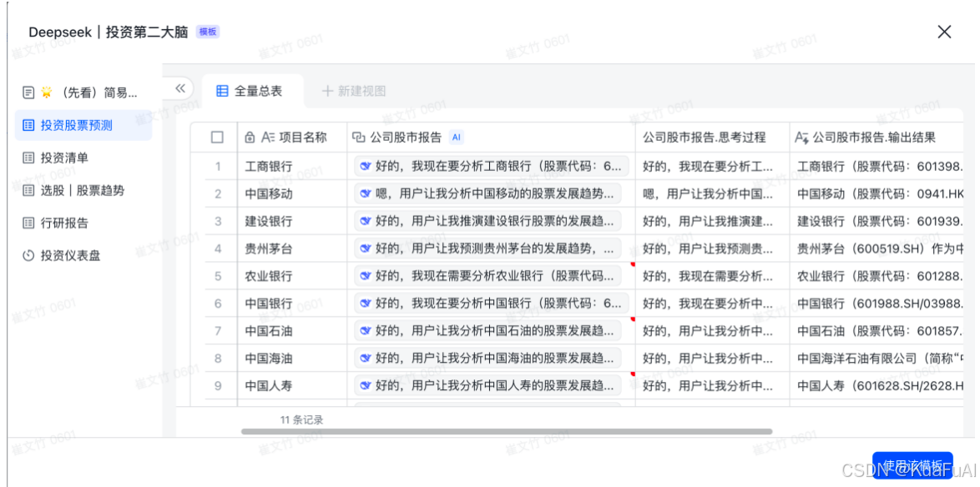Image resolution: width=980 pixels, height=487 pixels.
Task: Click the horizontal scrollbar under the table
Action: coord(506,431)
